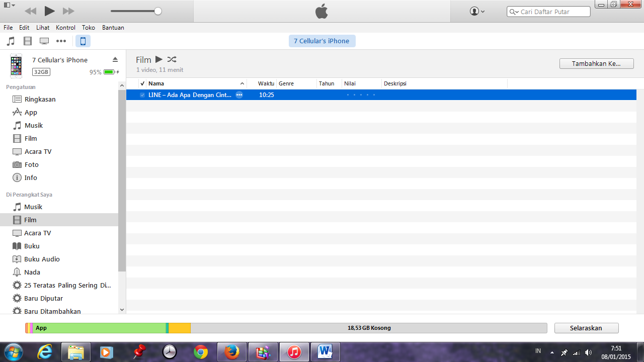644x362 pixels.
Task: Click the 7 Cellular's iPhone tab
Action: [x=322, y=41]
